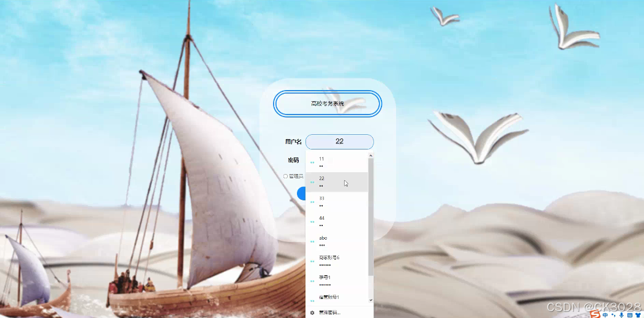The width and height of the screenshot is (644, 318).
Task: Click the autofill list scrollbar thumb
Action: coord(371,217)
